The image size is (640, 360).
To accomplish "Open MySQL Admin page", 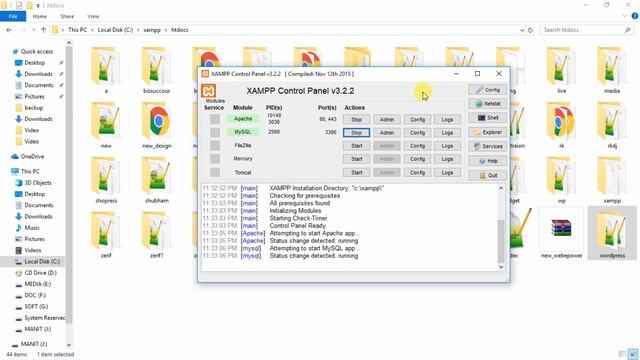I will 387,133.
